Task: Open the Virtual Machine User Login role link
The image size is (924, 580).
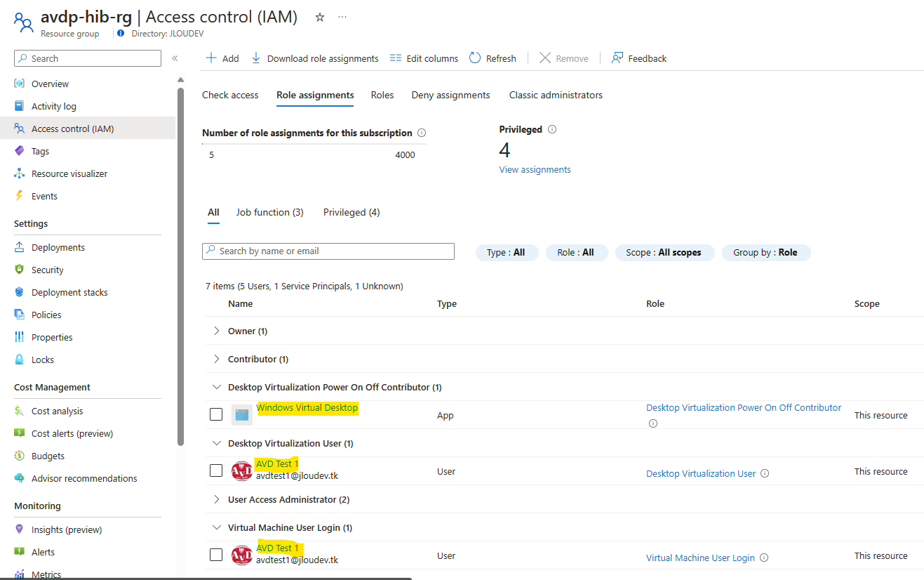Action: tap(700, 558)
